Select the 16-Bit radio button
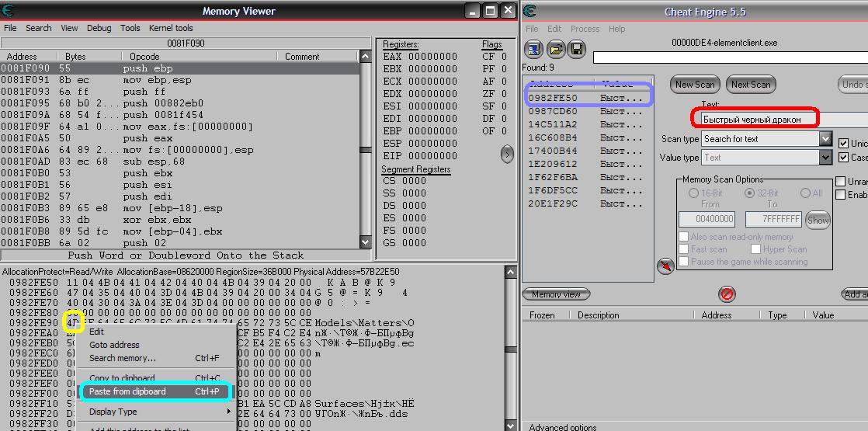This screenshot has height=431, width=868. [x=693, y=193]
